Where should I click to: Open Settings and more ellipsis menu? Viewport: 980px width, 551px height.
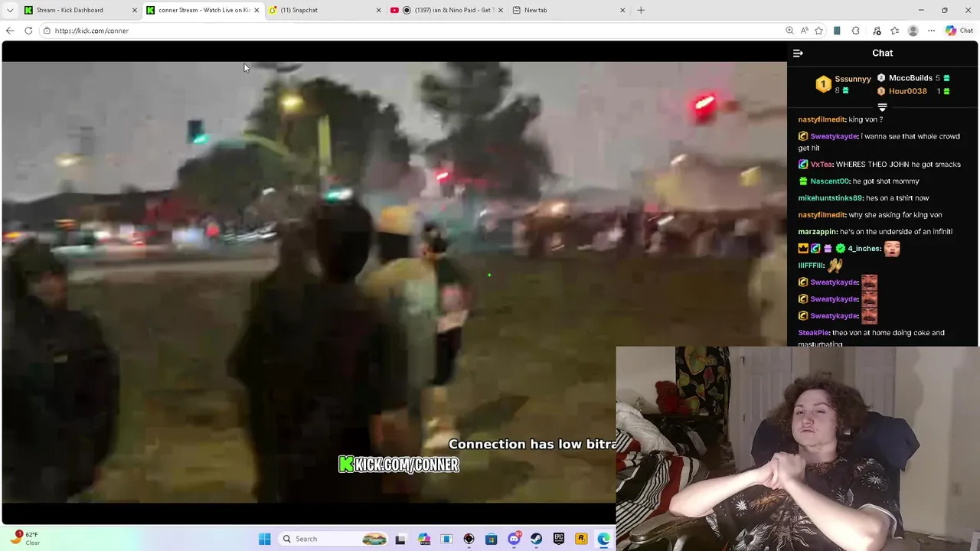tap(931, 31)
